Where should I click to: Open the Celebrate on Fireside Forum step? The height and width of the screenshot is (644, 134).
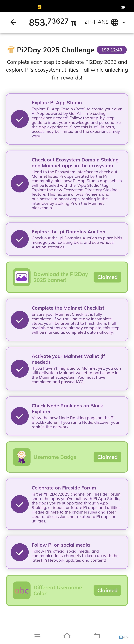pyautogui.click(x=64, y=487)
